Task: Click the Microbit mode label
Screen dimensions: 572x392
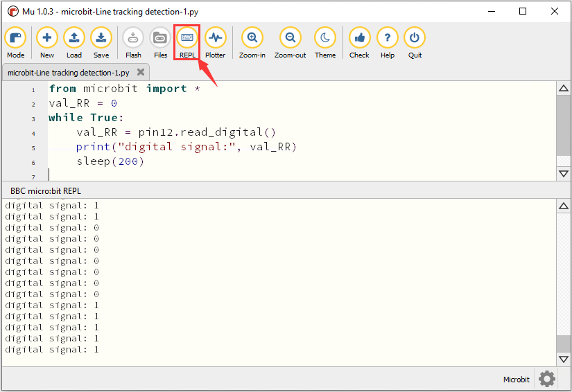Action: tap(516, 380)
